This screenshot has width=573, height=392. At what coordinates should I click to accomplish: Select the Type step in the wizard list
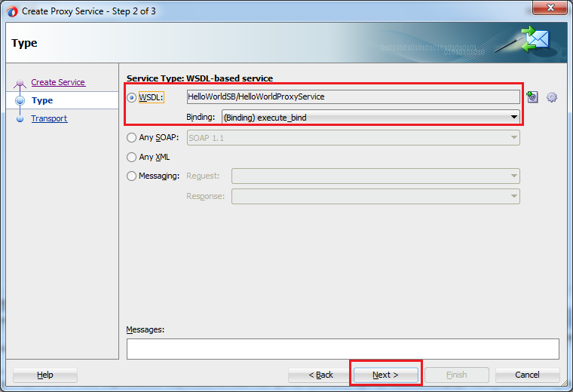pyautogui.click(x=62, y=100)
